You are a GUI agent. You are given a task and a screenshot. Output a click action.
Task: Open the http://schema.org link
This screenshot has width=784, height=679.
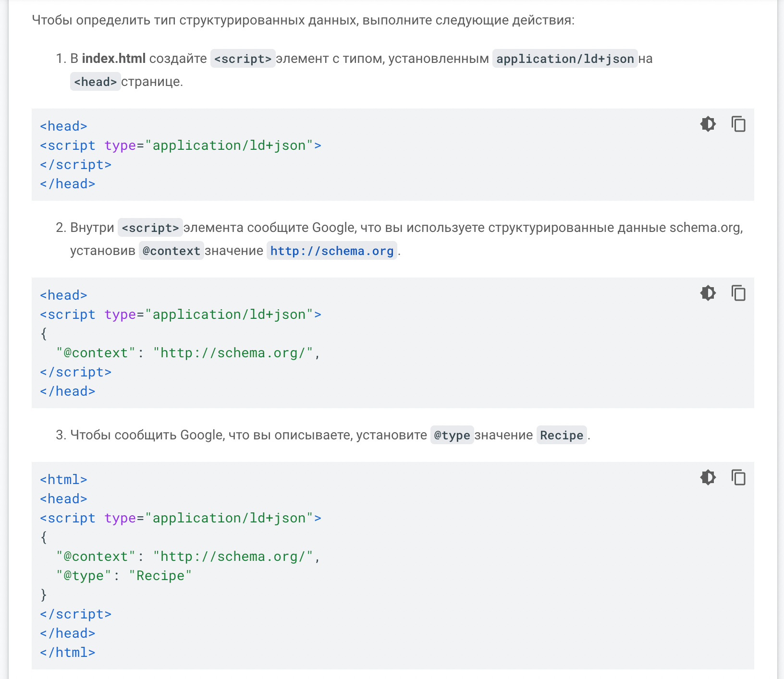pyautogui.click(x=331, y=251)
